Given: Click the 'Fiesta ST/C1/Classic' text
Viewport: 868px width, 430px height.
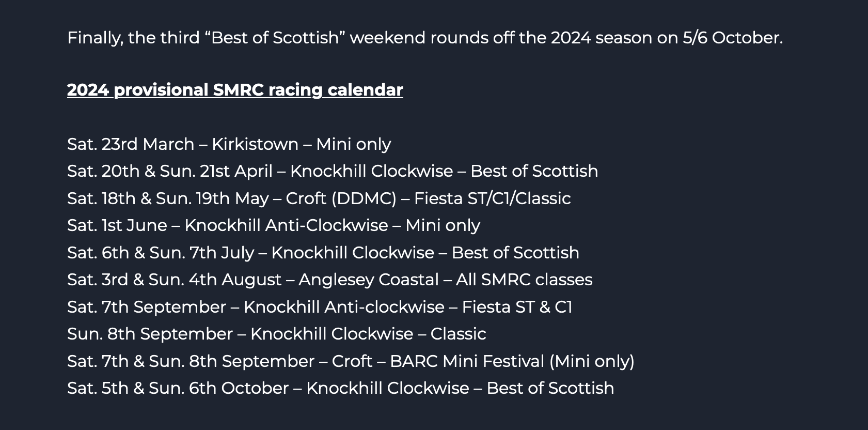Looking at the screenshot, I should [492, 198].
